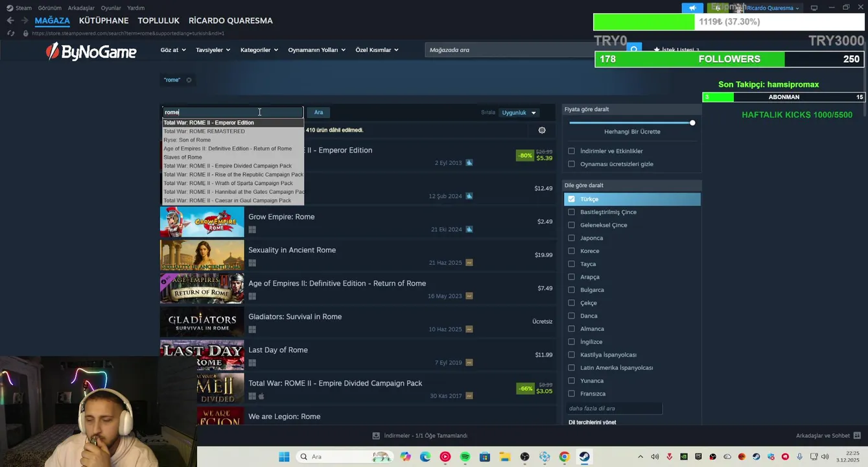The width and height of the screenshot is (868, 467).
Task: Open Microsoft Edge from the taskbar
Action: (x=425, y=457)
